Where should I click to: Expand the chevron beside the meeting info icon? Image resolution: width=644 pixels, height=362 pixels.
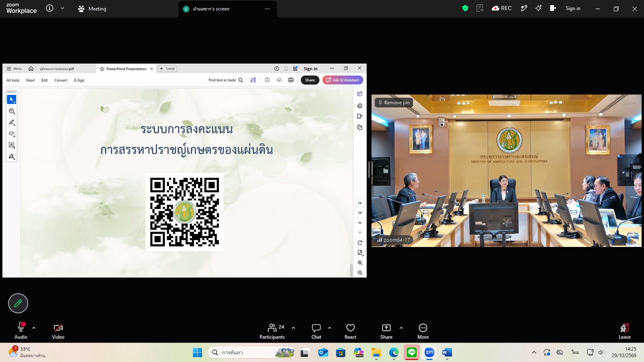[62, 8]
